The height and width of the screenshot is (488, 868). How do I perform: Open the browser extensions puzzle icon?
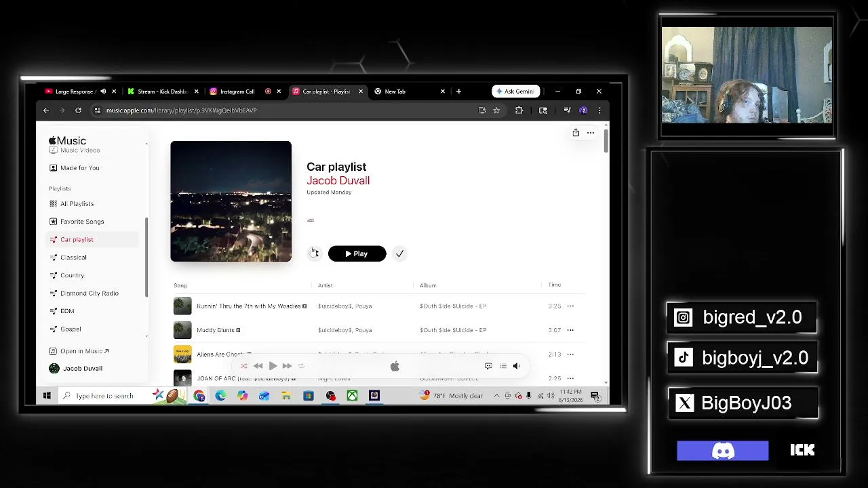coord(519,110)
